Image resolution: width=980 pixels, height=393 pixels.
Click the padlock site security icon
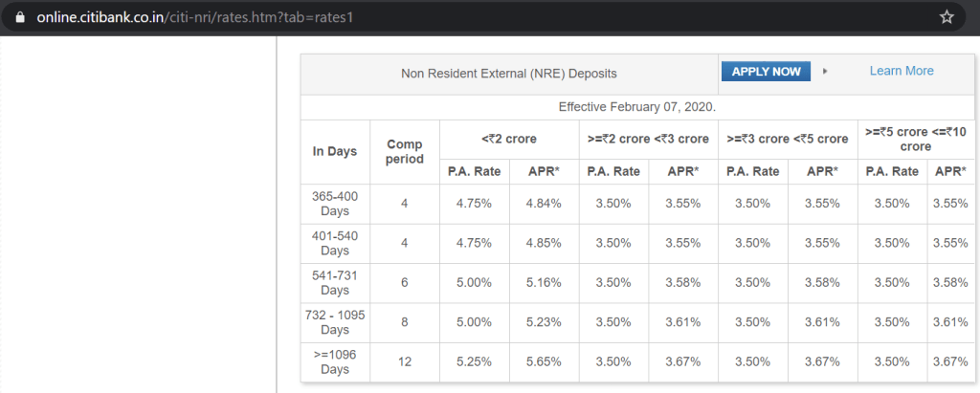coord(18,17)
